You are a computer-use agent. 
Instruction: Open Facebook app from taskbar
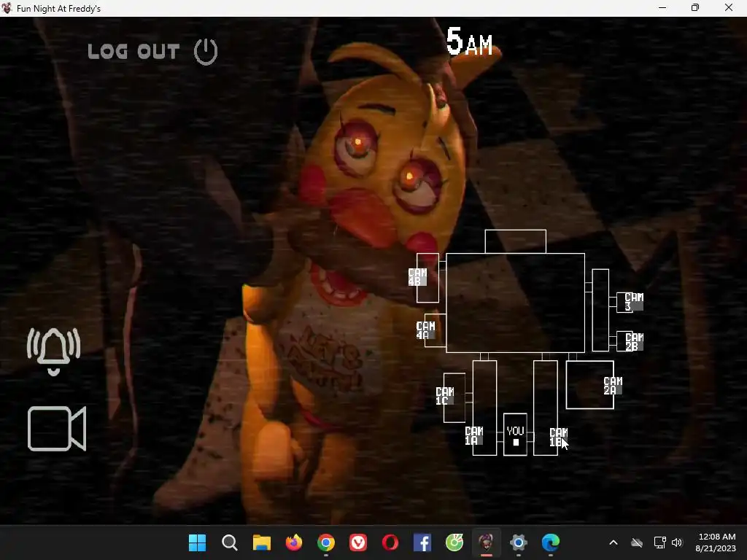[422, 542]
